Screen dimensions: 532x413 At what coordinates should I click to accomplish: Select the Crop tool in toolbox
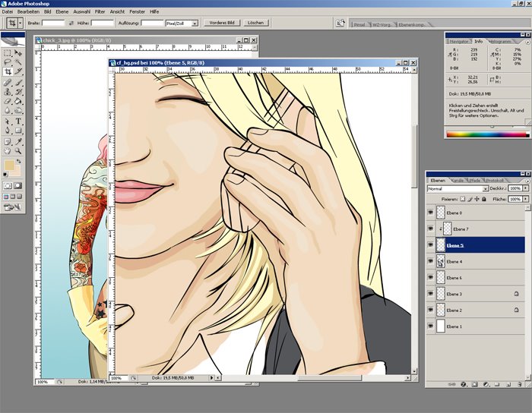coord(8,71)
